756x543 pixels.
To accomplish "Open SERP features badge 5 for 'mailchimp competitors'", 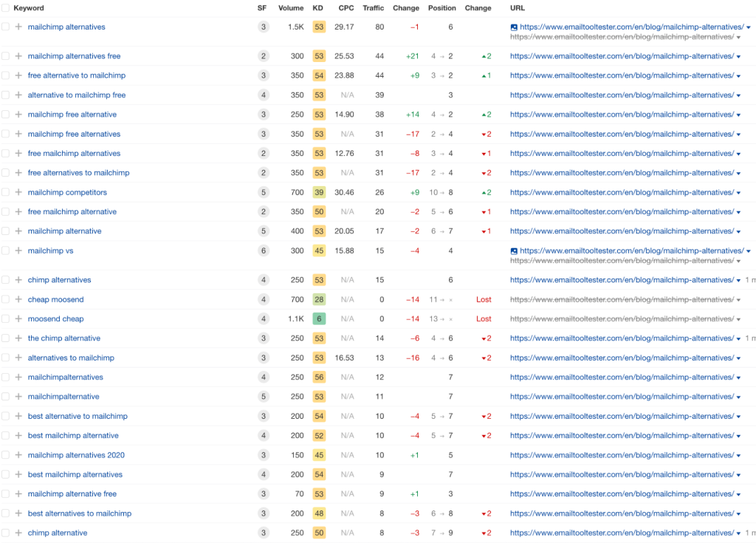I will tap(264, 192).
